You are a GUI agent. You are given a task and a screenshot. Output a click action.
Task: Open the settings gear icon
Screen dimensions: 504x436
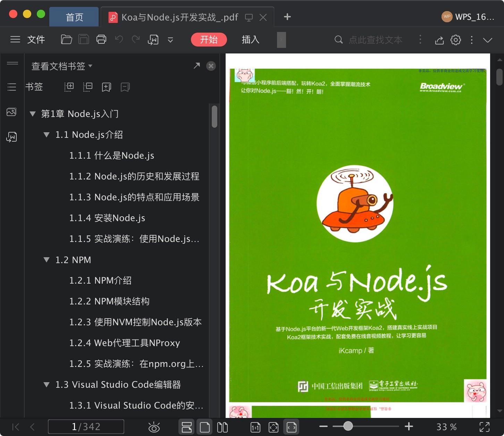click(x=456, y=40)
